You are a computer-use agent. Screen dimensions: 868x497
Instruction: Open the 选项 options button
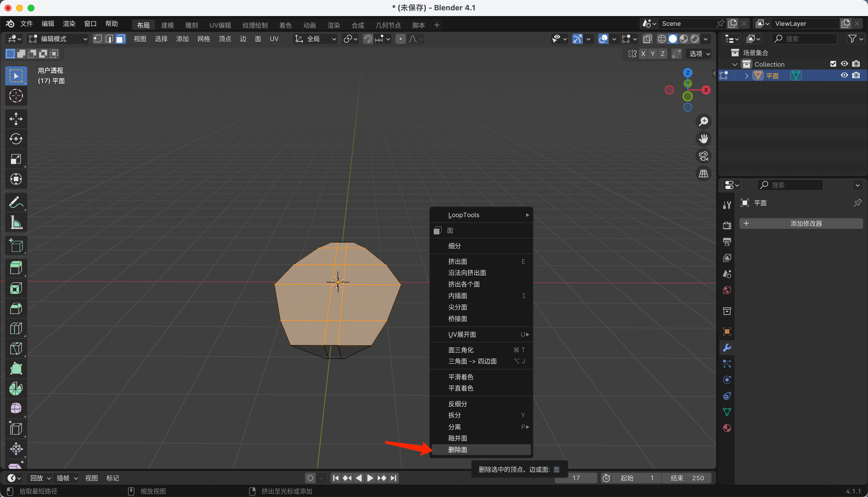(x=699, y=54)
